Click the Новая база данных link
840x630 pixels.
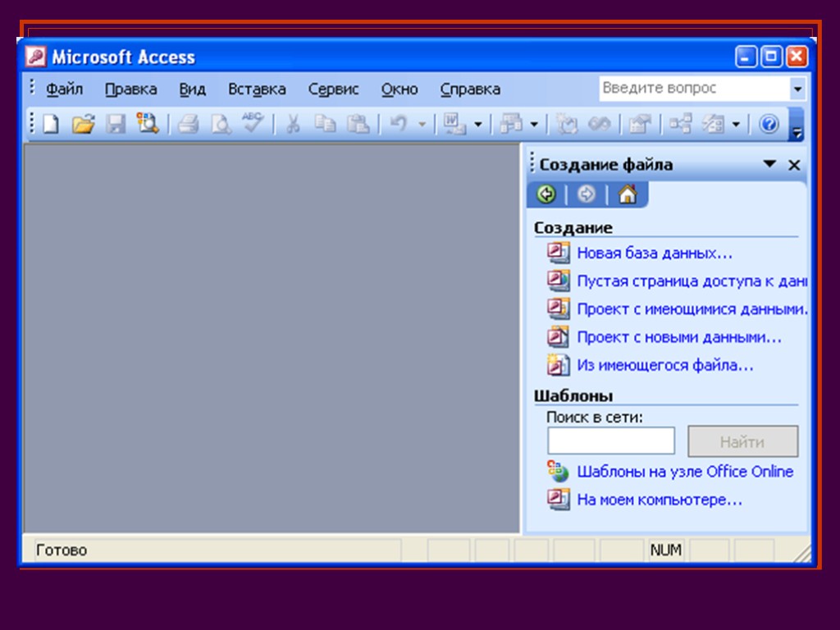point(655,253)
